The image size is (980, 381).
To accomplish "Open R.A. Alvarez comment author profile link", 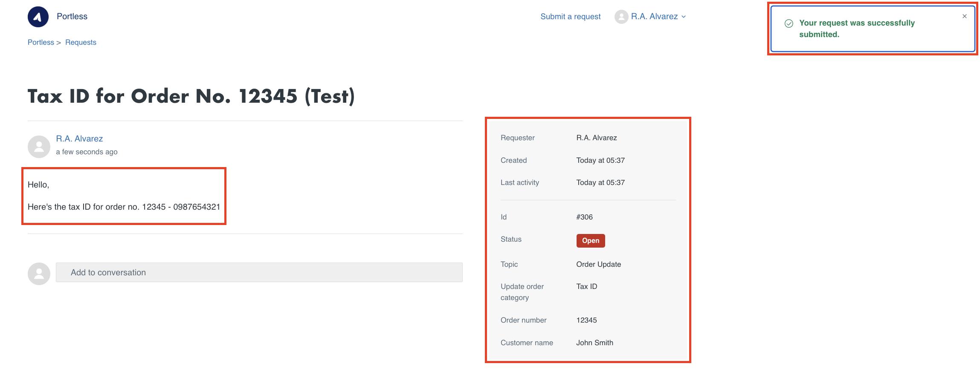I will (79, 139).
